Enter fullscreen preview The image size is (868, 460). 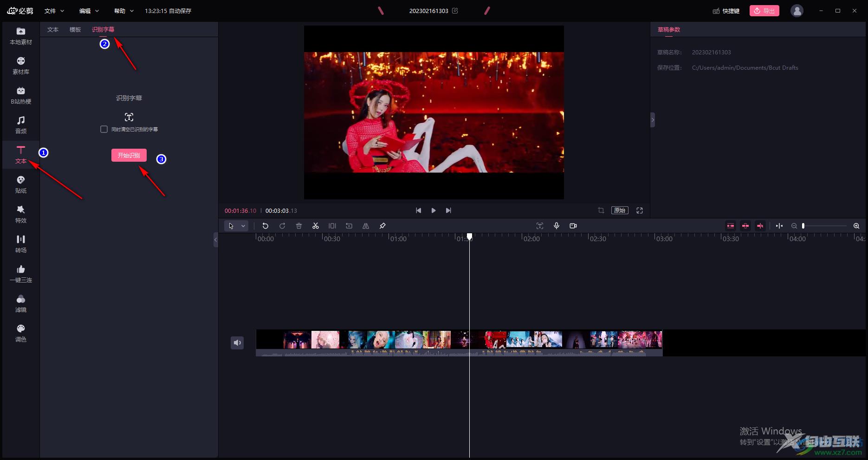point(640,210)
